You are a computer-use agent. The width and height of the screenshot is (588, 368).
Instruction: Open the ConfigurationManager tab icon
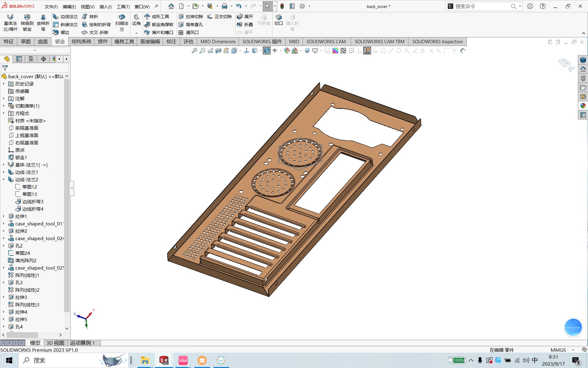point(31,59)
